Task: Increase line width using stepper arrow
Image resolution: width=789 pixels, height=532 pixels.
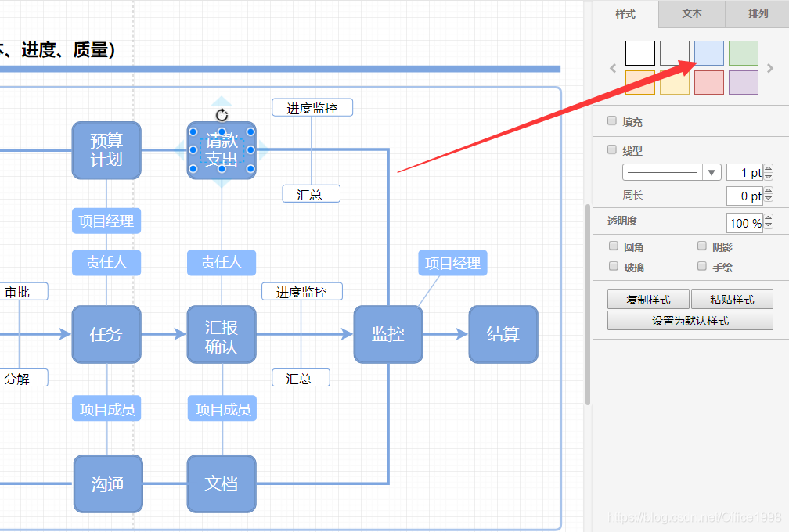Action: coord(769,169)
